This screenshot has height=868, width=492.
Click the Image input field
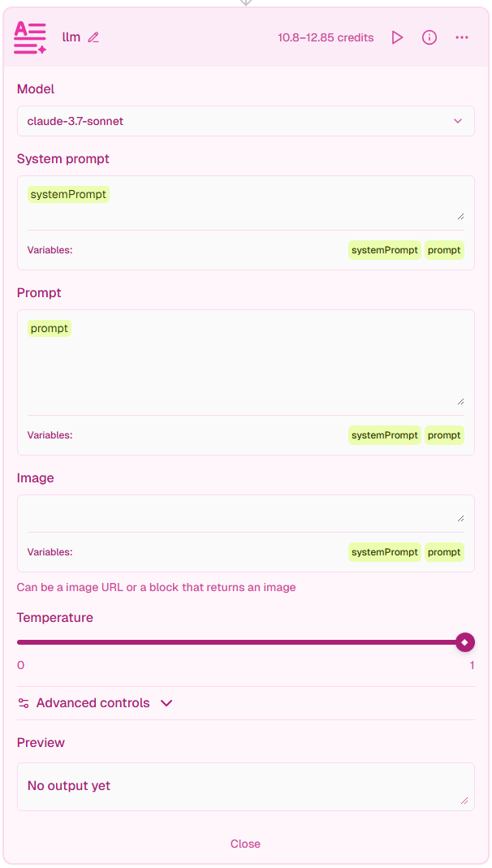[x=244, y=513]
